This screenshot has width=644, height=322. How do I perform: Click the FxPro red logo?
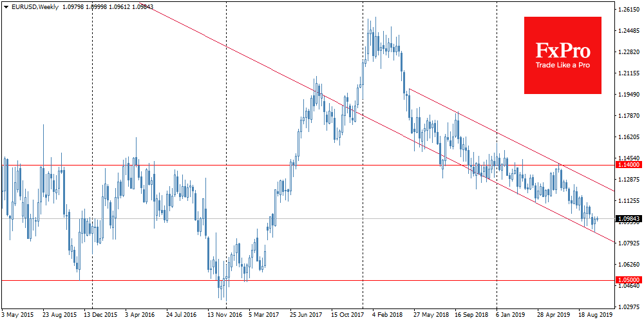pos(562,55)
